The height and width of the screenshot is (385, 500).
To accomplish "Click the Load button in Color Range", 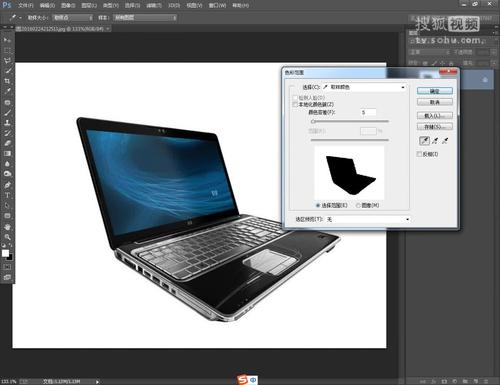I will pos(435,116).
